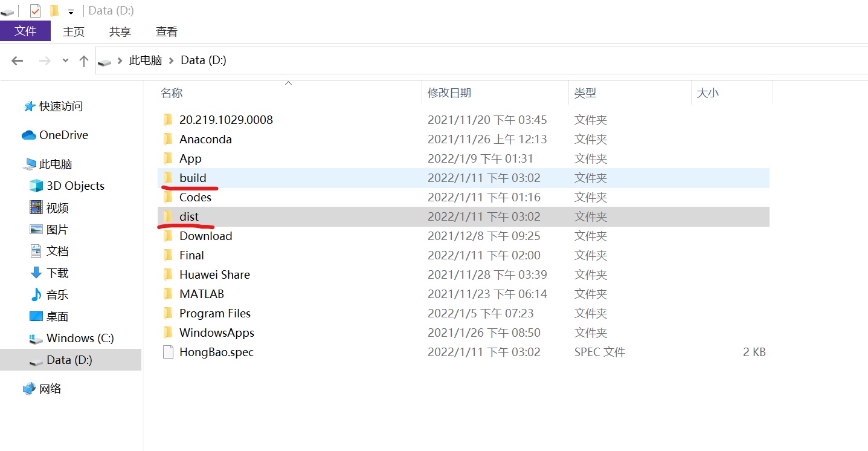
Task: Open 桌面 in navigation pane
Action: pyautogui.click(x=57, y=317)
